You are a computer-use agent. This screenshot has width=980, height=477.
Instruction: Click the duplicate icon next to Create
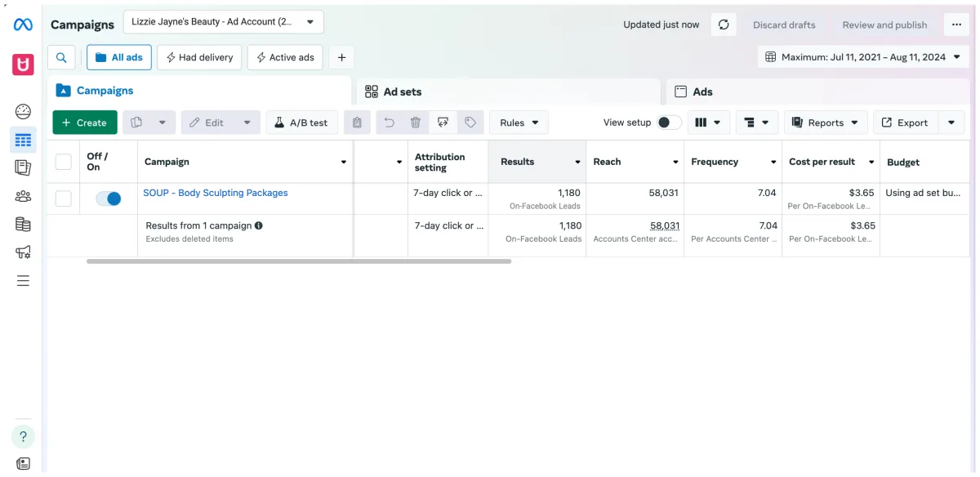click(x=136, y=123)
